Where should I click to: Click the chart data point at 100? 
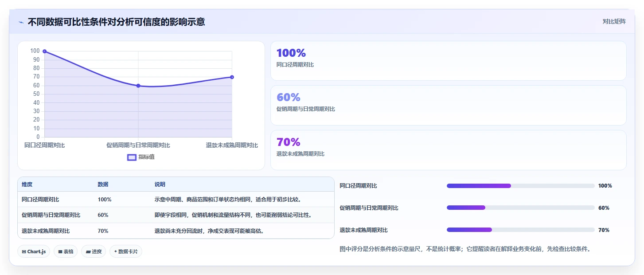tap(45, 51)
